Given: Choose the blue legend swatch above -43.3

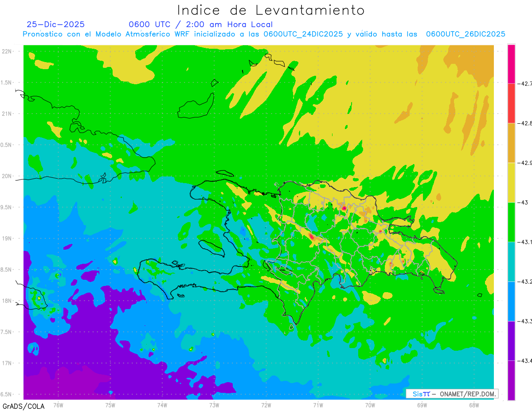Looking at the screenshot, I should click(511, 301).
